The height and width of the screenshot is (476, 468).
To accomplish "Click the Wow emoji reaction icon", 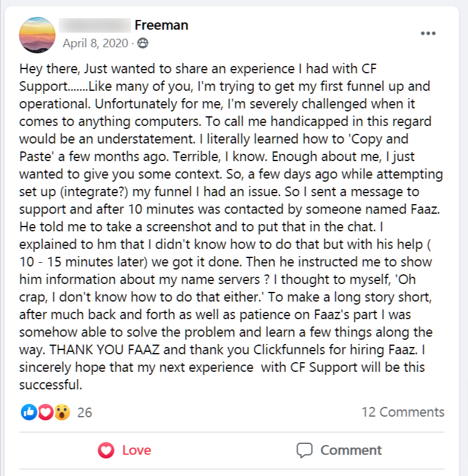I will click(x=61, y=412).
